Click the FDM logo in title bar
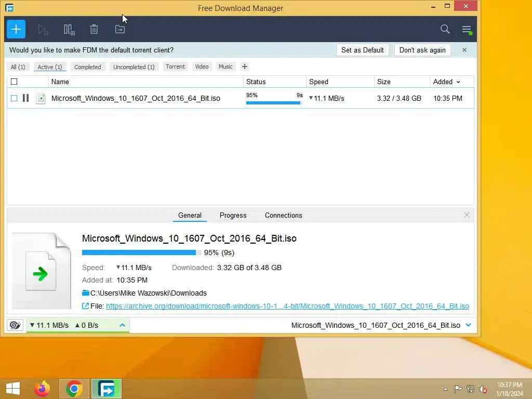This screenshot has height=399, width=532. coord(9,7)
